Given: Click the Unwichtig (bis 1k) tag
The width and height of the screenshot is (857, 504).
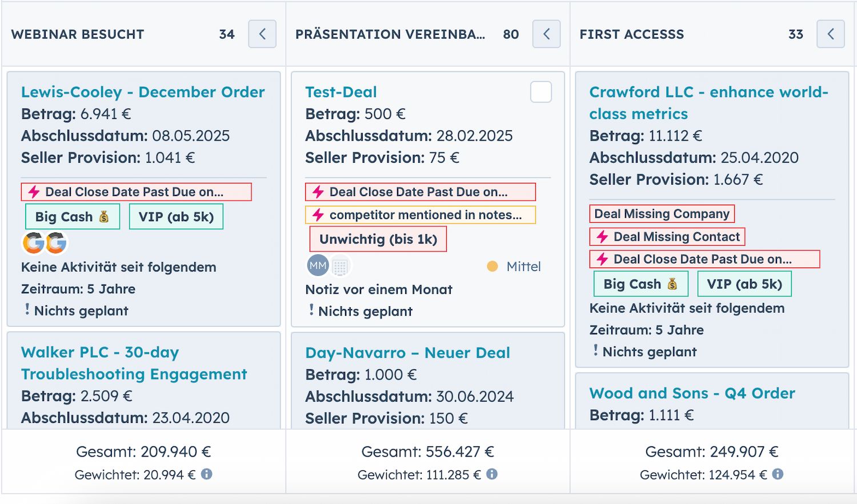Looking at the screenshot, I should [x=378, y=239].
